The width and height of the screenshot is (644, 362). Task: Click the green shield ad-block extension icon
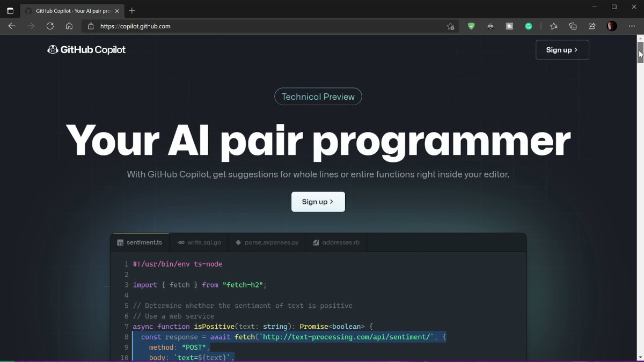tap(471, 26)
